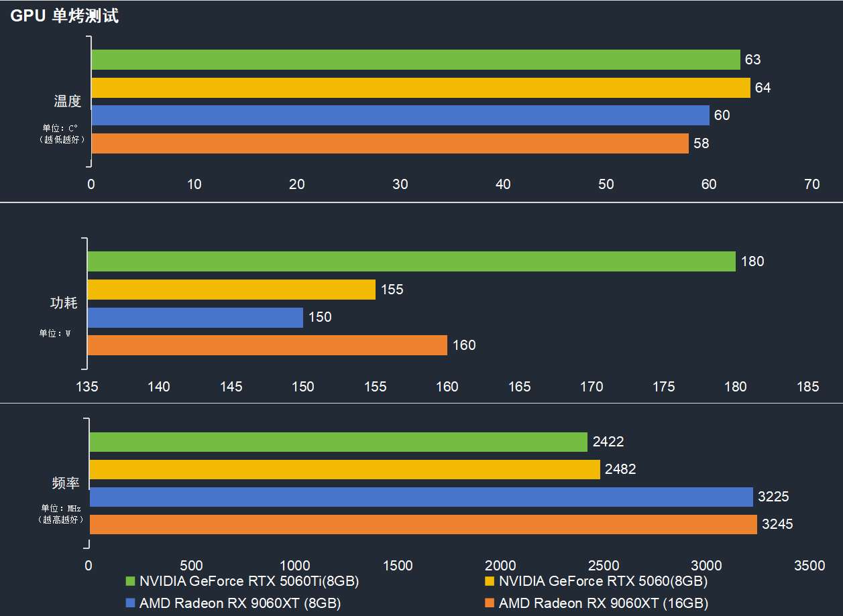Select the 155 data label in power chart
The width and height of the screenshot is (843, 616).
click(x=392, y=290)
